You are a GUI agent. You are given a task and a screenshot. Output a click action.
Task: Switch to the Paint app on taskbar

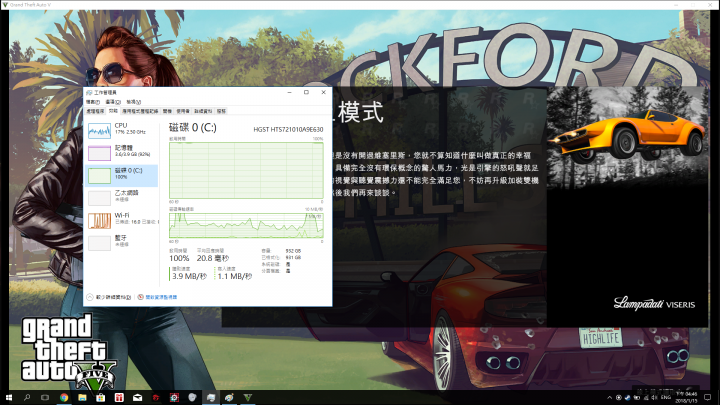click(229, 398)
